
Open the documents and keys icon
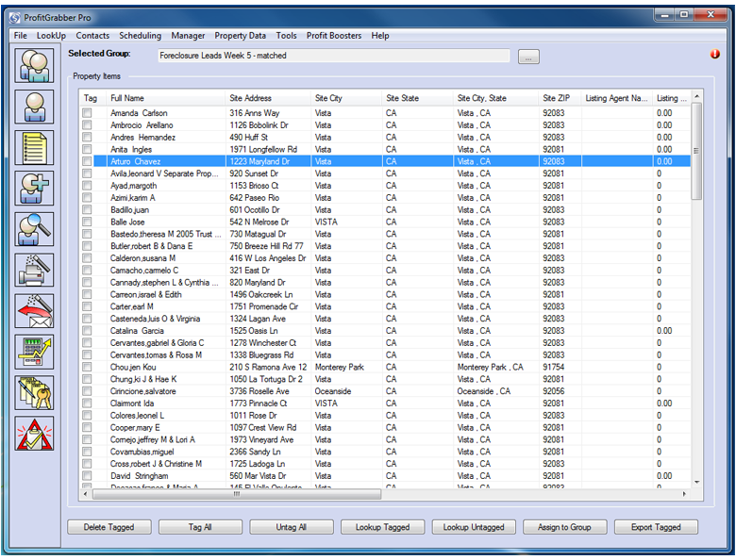[34, 392]
